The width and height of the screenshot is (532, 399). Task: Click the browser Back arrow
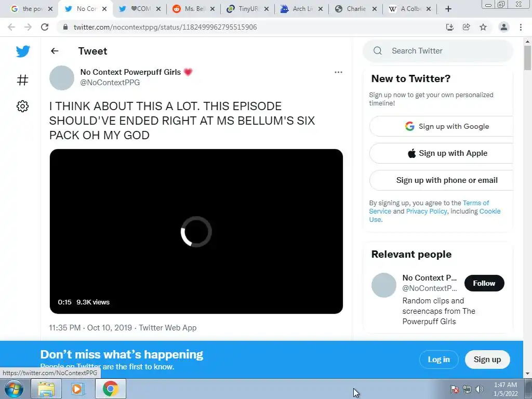click(11, 27)
